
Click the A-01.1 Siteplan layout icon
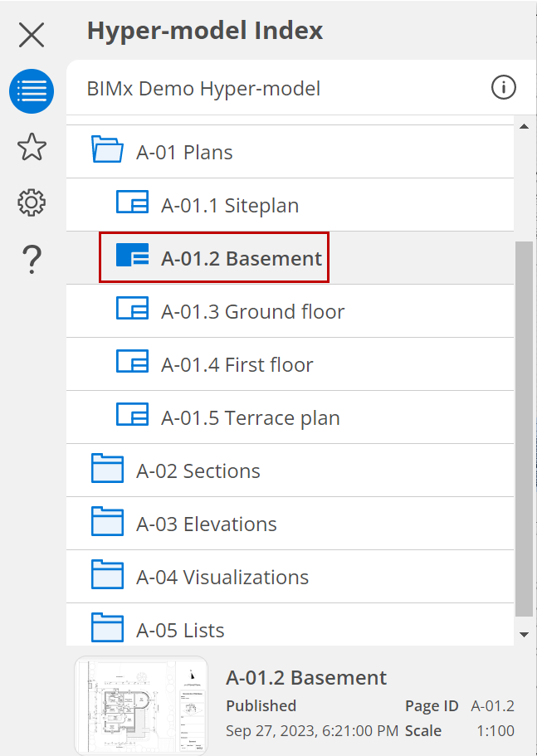click(x=132, y=205)
